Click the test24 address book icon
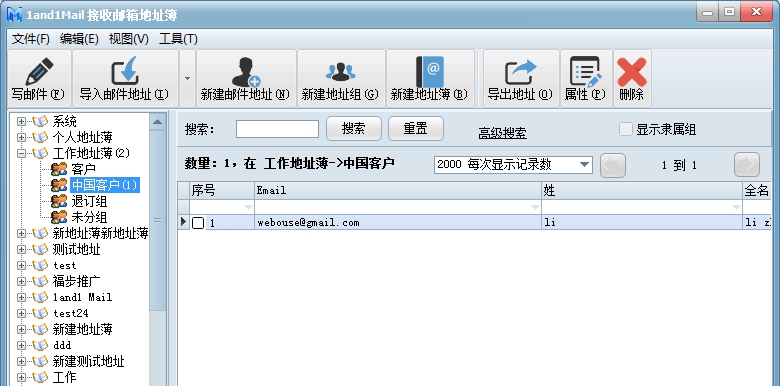 pos(40,313)
